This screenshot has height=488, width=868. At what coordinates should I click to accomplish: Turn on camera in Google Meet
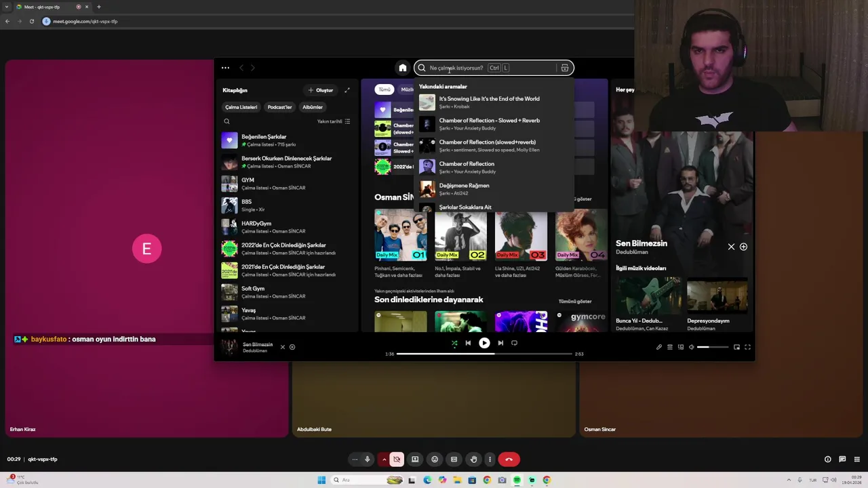coord(397,460)
